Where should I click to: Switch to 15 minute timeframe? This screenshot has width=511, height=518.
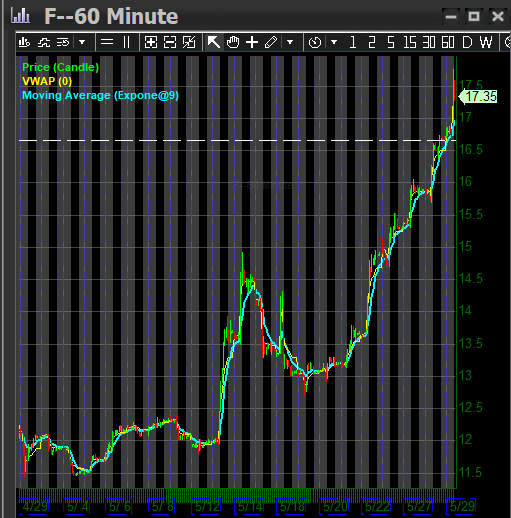(410, 42)
